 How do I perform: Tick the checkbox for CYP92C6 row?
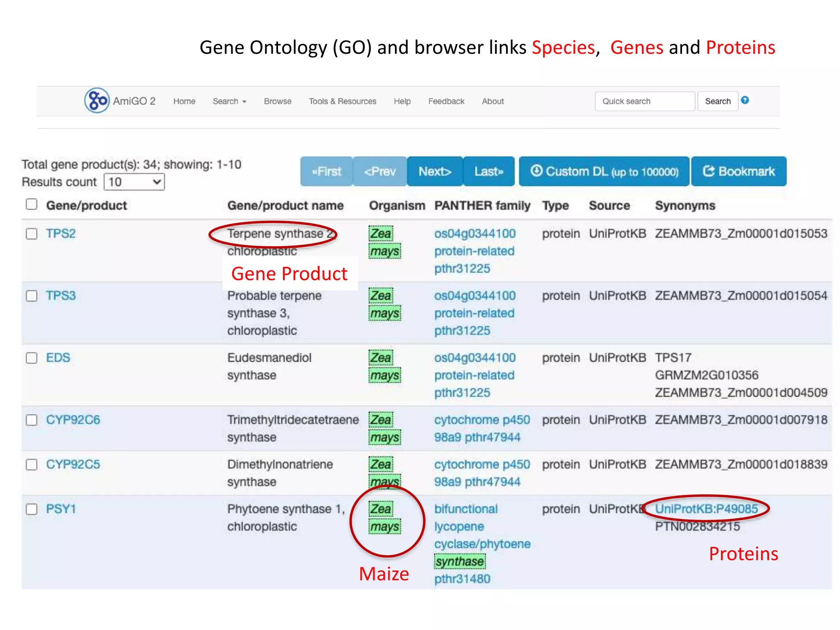(x=32, y=420)
